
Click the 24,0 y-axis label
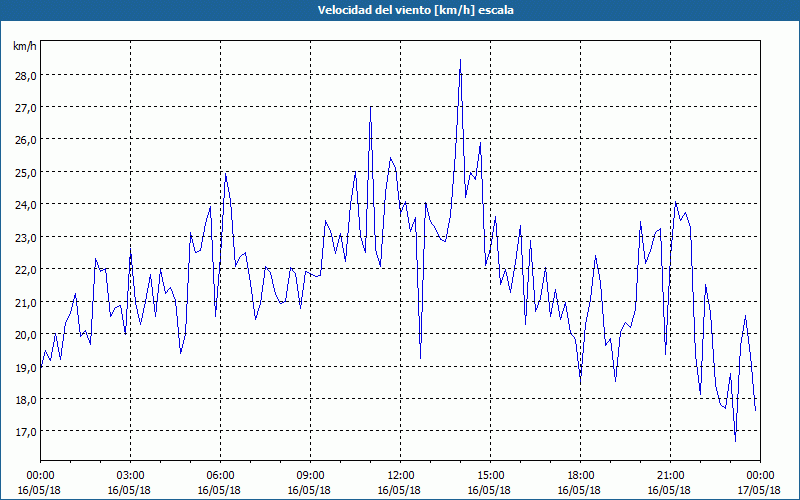click(x=26, y=205)
